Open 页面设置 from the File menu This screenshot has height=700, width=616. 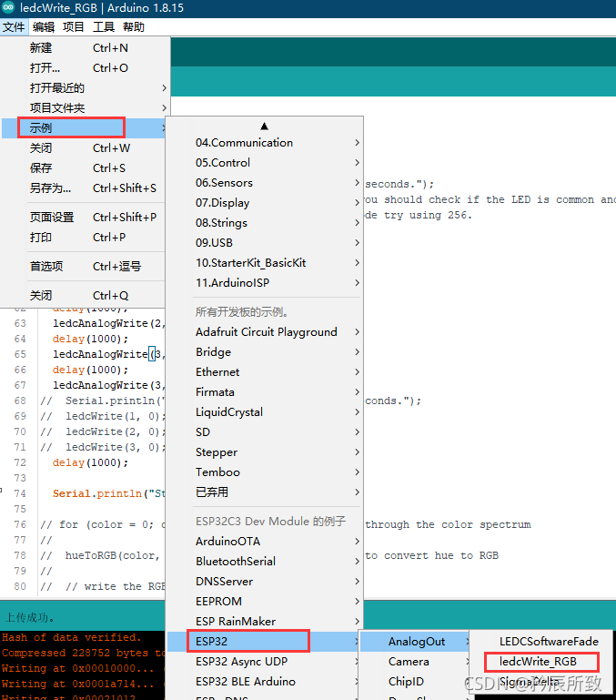pyautogui.click(x=85, y=218)
